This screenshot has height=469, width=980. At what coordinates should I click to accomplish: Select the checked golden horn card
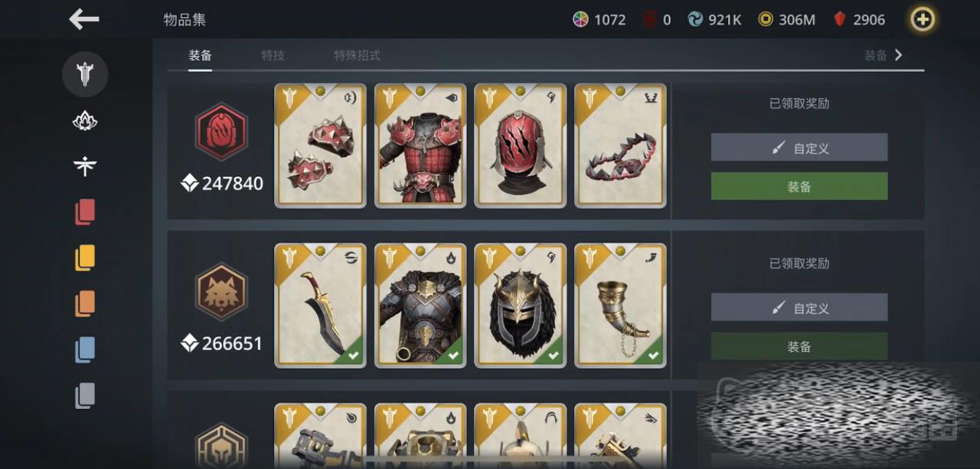(620, 306)
